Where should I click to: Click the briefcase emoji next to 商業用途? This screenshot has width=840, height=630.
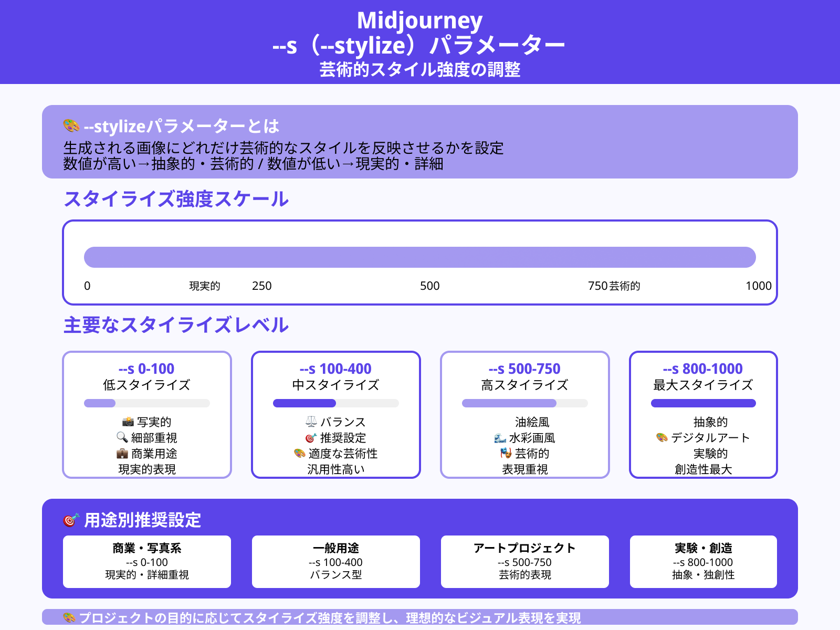[122, 453]
